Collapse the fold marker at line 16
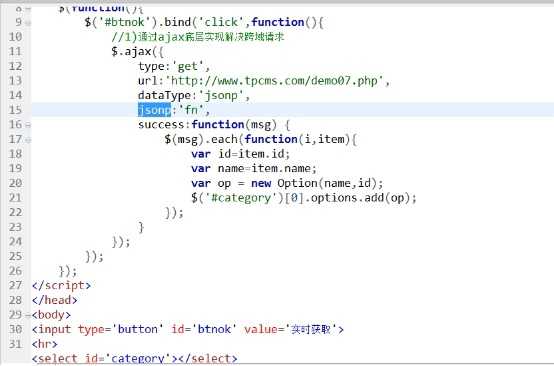The height and width of the screenshot is (366, 554). pyautogui.click(x=28, y=125)
